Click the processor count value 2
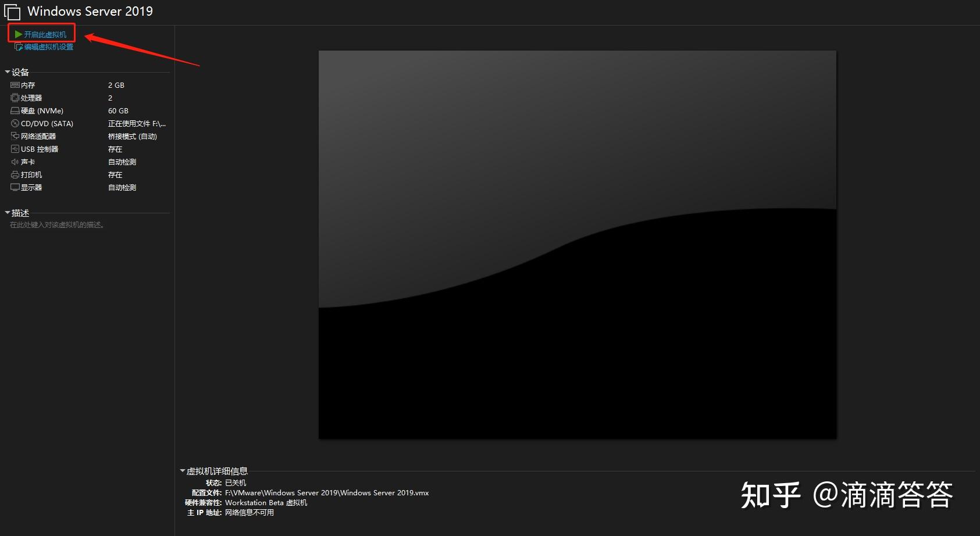980x536 pixels. [x=110, y=98]
